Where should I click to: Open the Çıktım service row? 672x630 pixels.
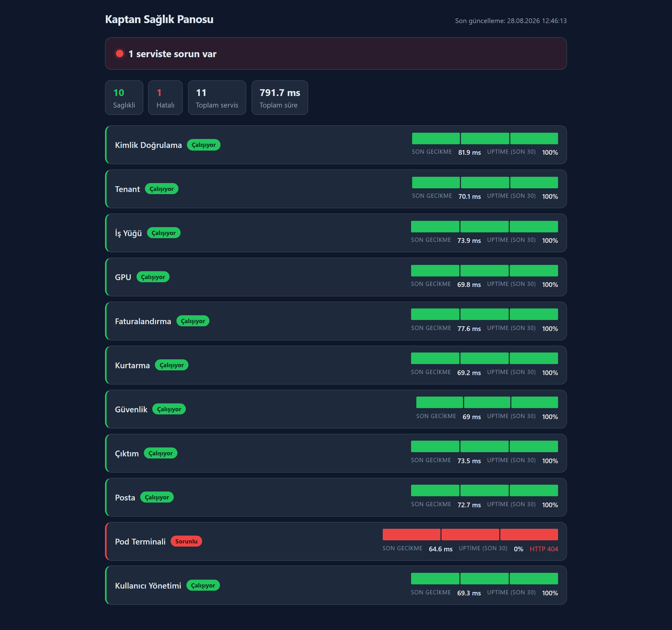336,453
